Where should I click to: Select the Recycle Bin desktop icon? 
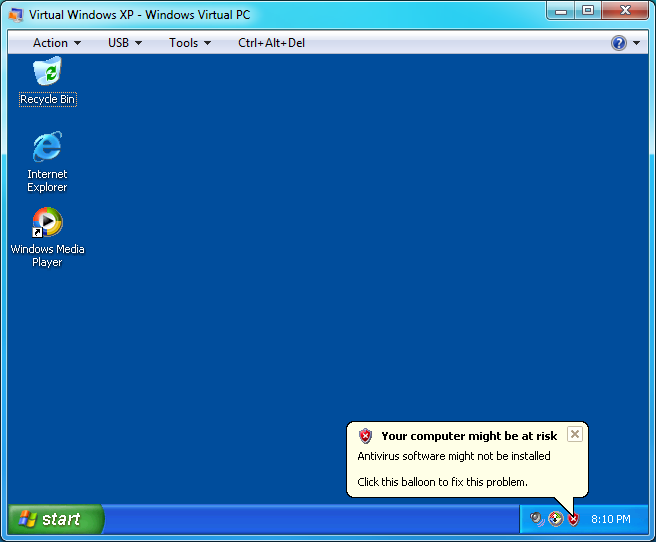coord(48,72)
